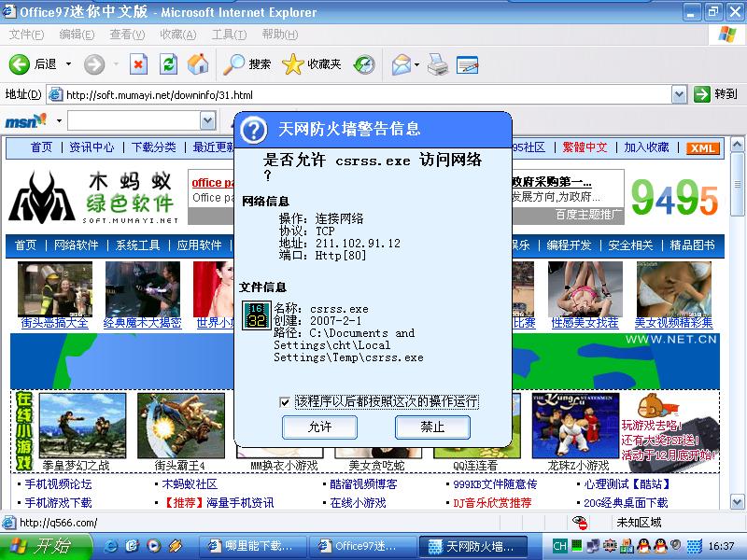
Task: Open 下载分类 link in site nav
Action: pos(154,147)
